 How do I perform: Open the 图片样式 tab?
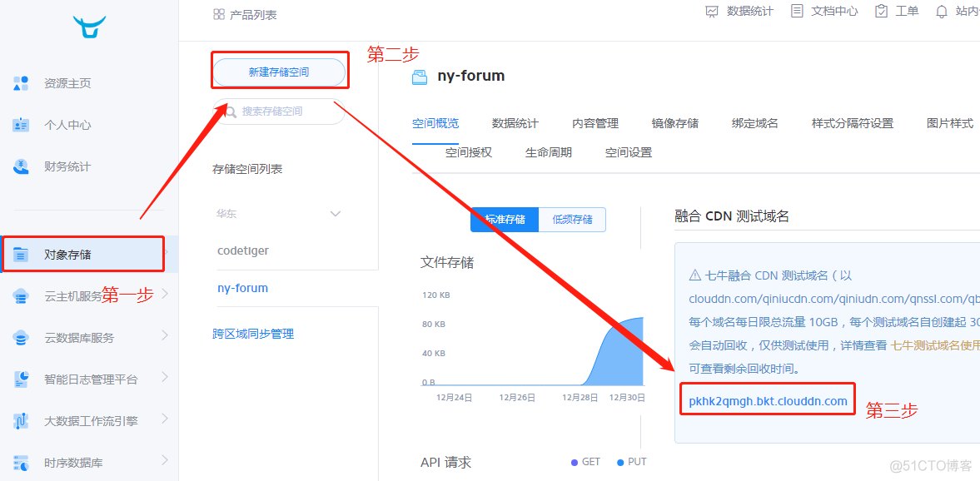pos(950,124)
